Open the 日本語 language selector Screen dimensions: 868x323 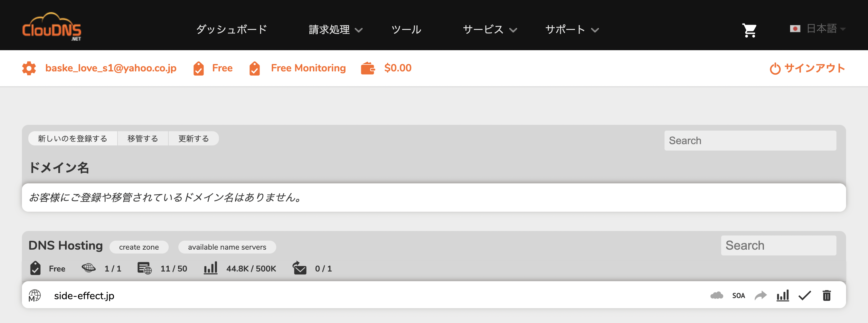(817, 29)
